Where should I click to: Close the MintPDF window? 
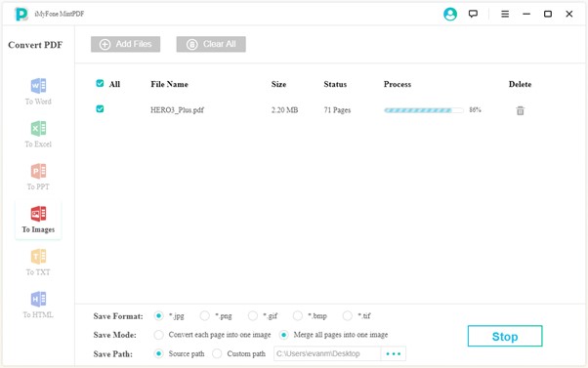point(569,14)
